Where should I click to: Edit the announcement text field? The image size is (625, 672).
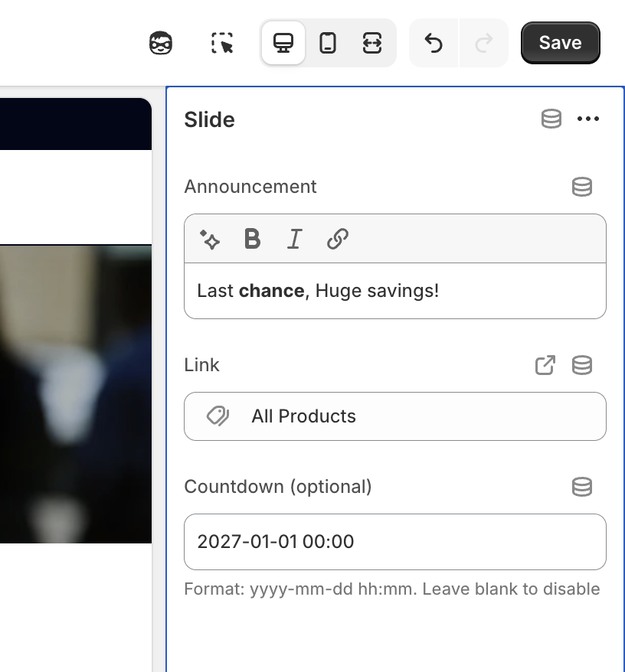(394, 291)
